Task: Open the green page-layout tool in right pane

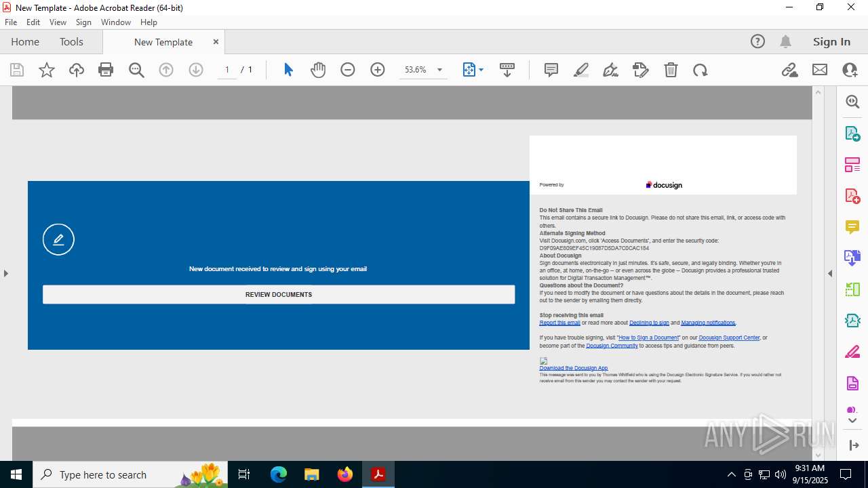Action: tap(852, 289)
